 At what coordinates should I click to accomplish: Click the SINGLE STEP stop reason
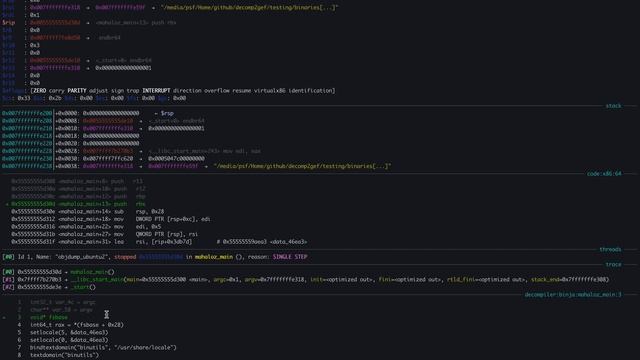[290, 257]
